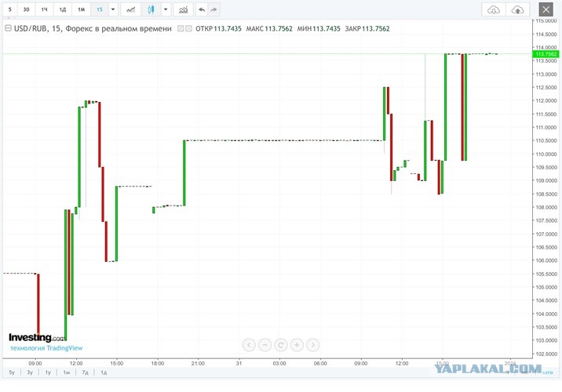
Task: Select the 1Д daily timeframe in toolbar
Action: [63, 9]
